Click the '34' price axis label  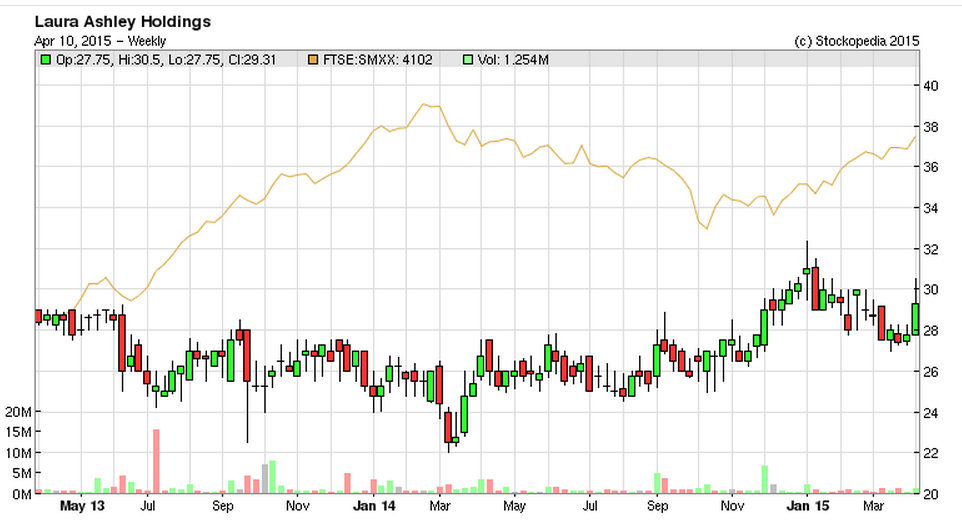pyautogui.click(x=931, y=209)
